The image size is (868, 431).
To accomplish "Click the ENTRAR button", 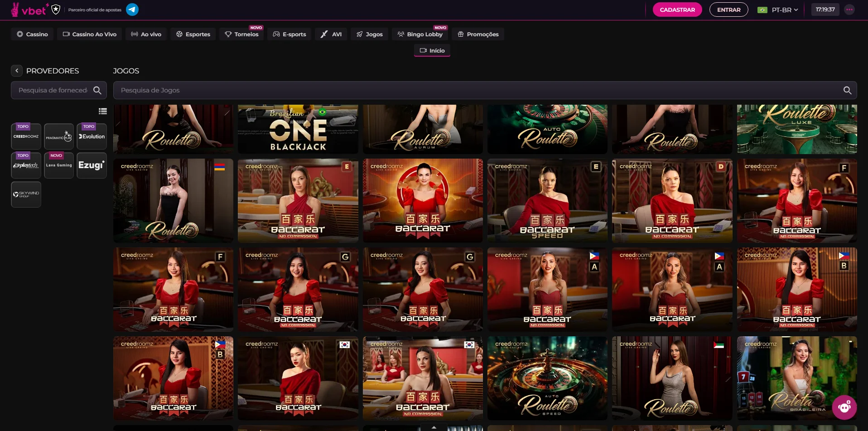I will click(728, 10).
